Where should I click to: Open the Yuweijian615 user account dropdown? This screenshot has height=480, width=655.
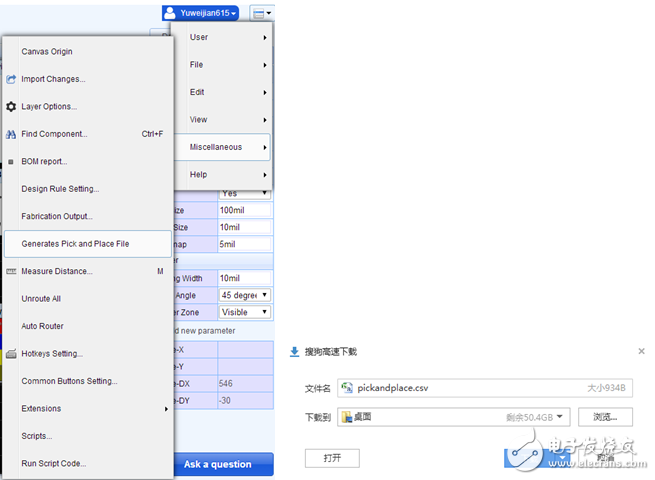200,13
